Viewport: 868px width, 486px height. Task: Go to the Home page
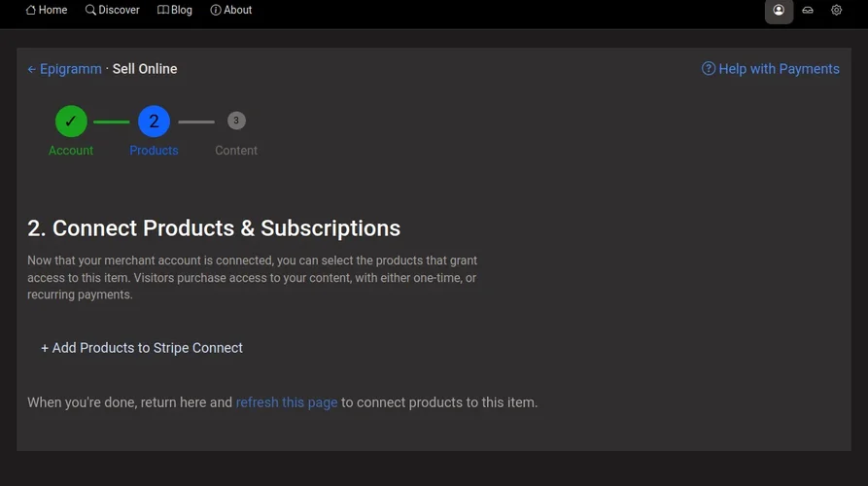[x=47, y=10]
